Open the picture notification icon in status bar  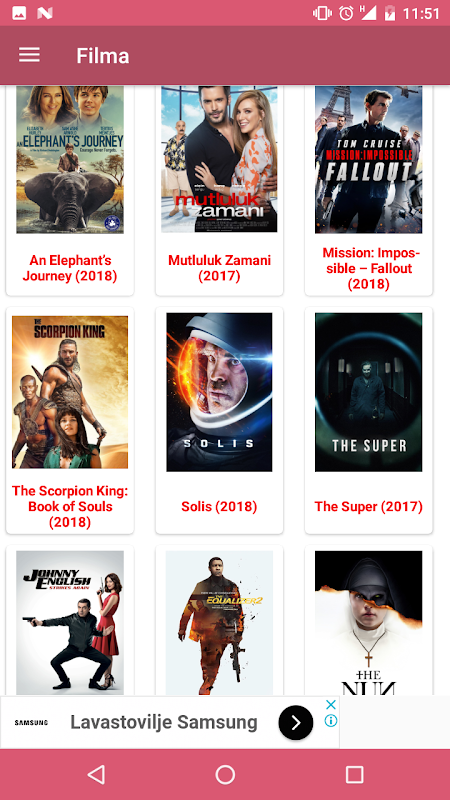[19, 13]
